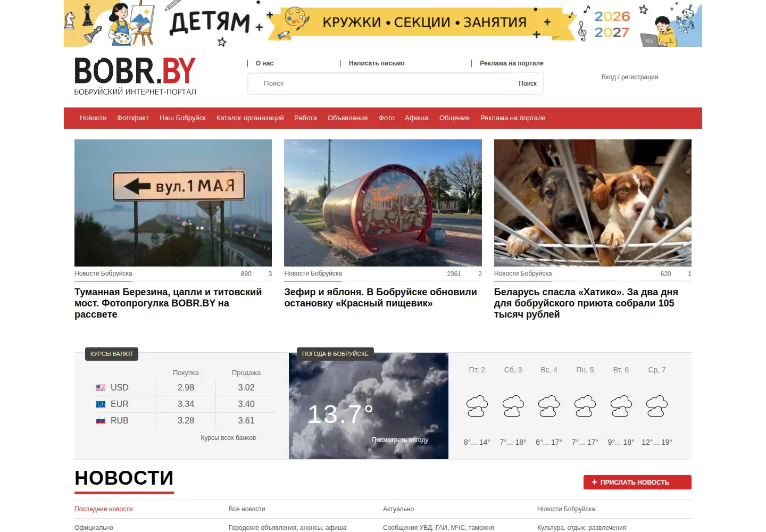Select the Последние новости tab
Viewport: 766px width, 532px height.
[x=104, y=509]
